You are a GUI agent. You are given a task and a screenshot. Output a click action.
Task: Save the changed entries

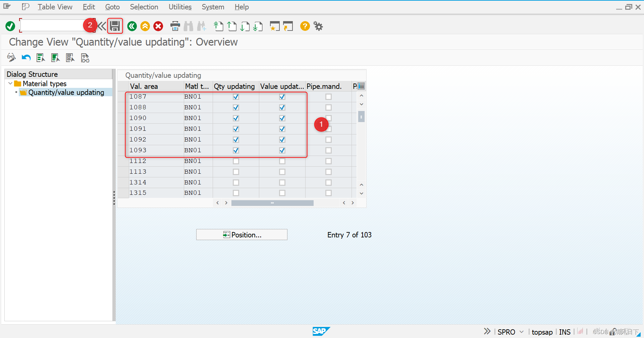tap(115, 26)
